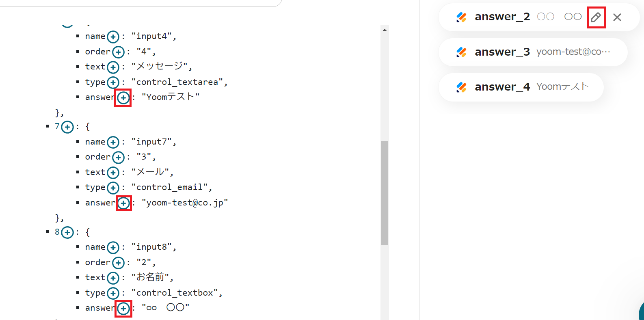Expand object 8 via its plus icon
This screenshot has height=320, width=644.
point(67,233)
